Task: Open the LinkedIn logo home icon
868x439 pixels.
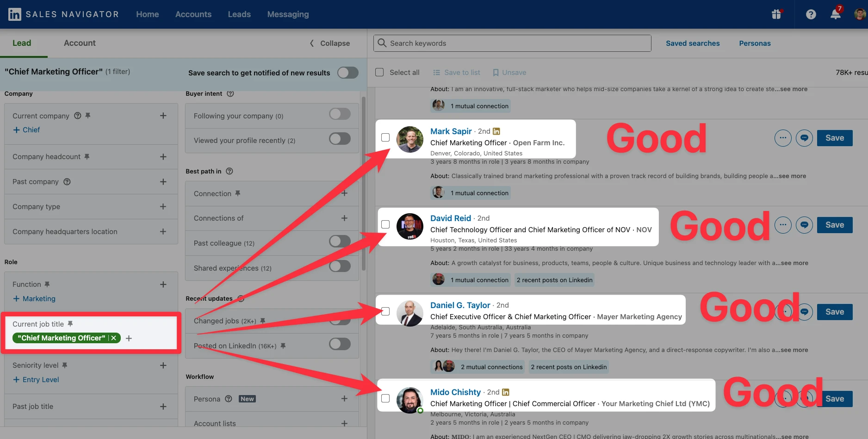Action: click(x=15, y=14)
